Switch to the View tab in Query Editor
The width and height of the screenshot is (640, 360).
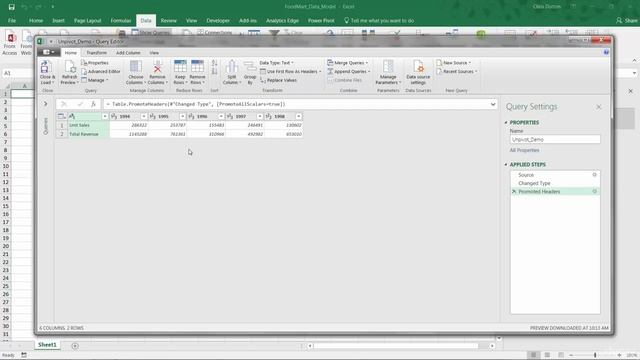(x=154, y=53)
